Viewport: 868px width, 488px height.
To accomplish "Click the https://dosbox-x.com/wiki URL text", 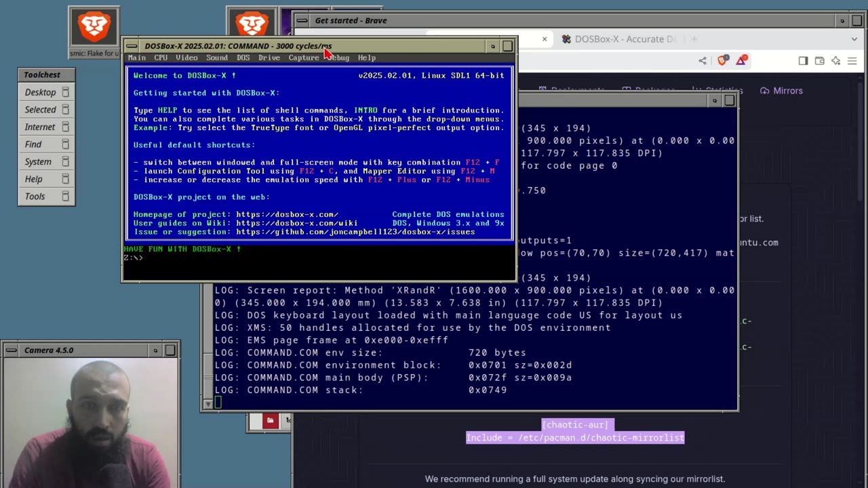I will point(297,223).
